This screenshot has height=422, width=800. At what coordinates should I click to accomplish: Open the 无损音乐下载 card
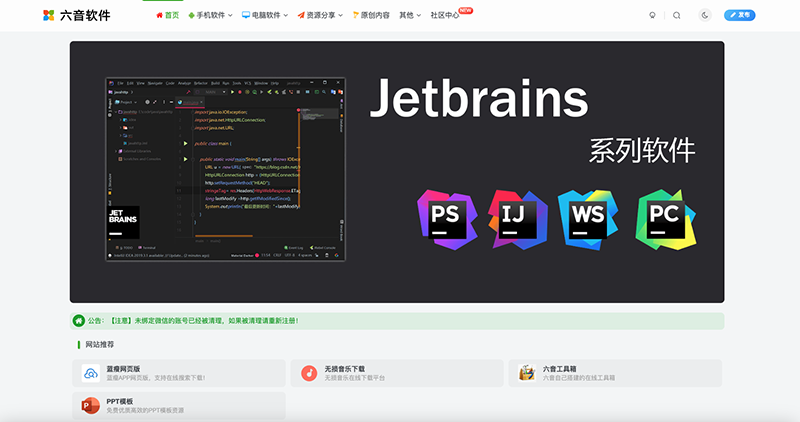[397, 373]
